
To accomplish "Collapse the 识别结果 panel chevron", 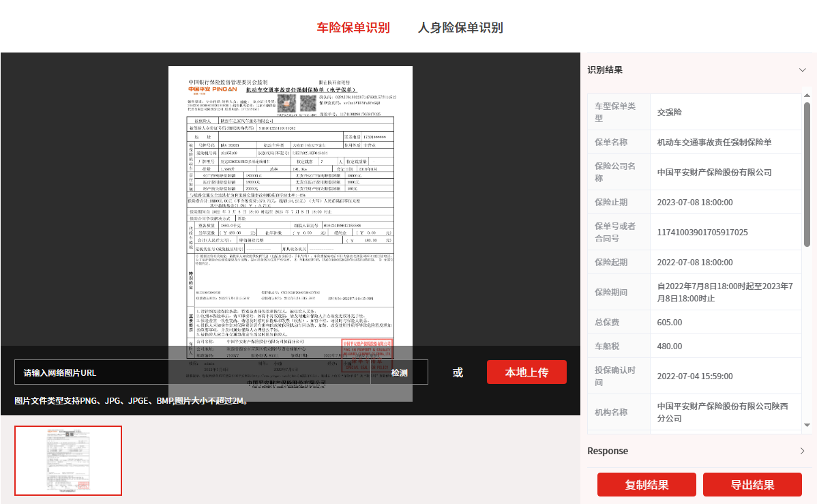I will pyautogui.click(x=802, y=70).
